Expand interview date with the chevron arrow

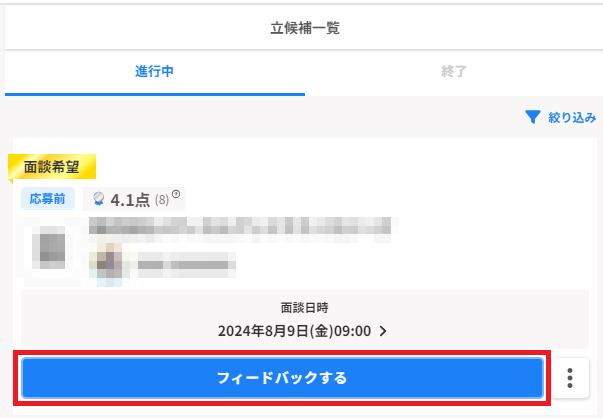383,331
